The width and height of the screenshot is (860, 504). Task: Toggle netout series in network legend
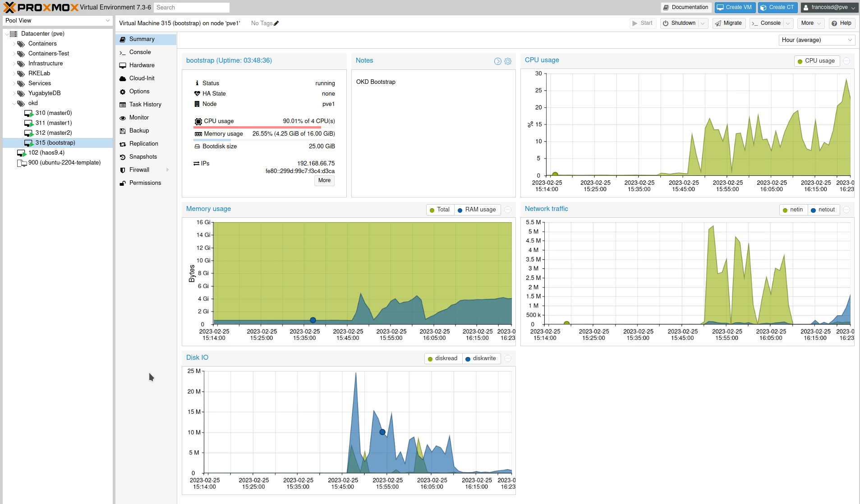tap(823, 210)
